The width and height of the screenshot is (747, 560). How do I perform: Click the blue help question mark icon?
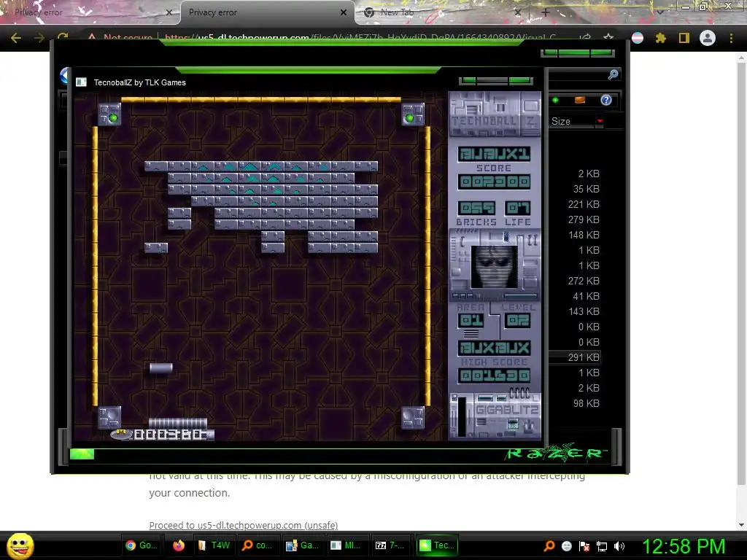(x=606, y=100)
